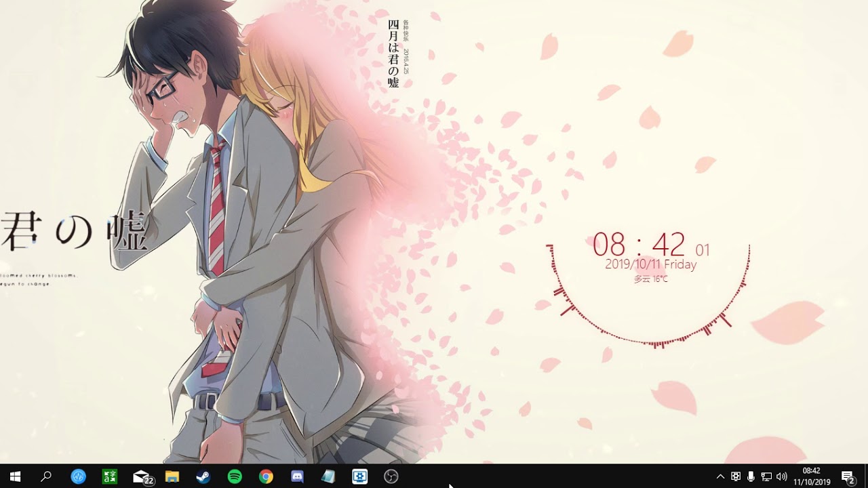Open Wallpaper Engine tray icon
Image resolution: width=868 pixels, height=488 pixels.
tap(736, 476)
